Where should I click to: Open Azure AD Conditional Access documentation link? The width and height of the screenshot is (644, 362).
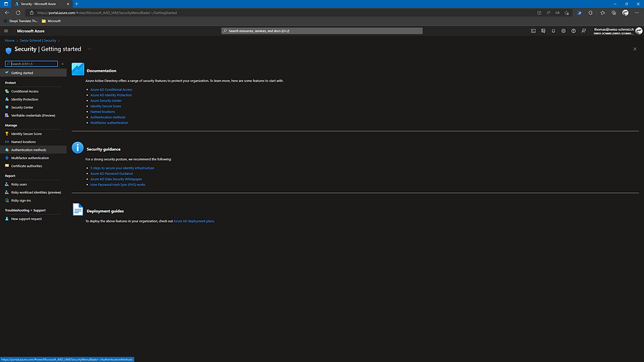(x=111, y=89)
